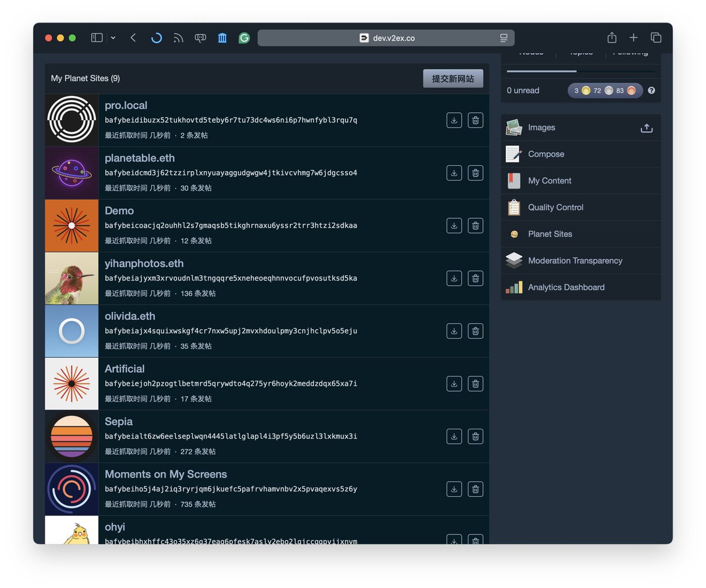The height and width of the screenshot is (588, 706).
Task: Delete the Sepia site
Action: pyautogui.click(x=475, y=436)
